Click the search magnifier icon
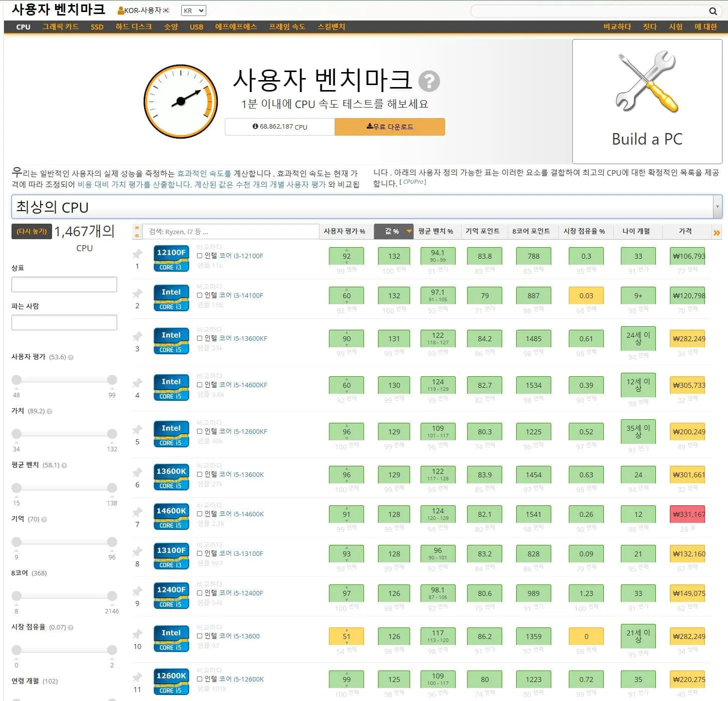The height and width of the screenshot is (701, 728). 713,11
